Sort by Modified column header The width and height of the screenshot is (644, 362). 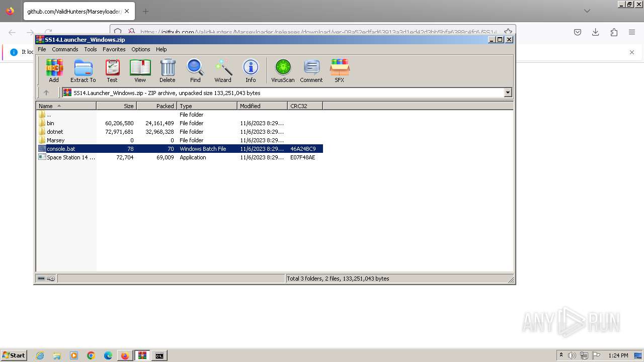[x=262, y=106]
